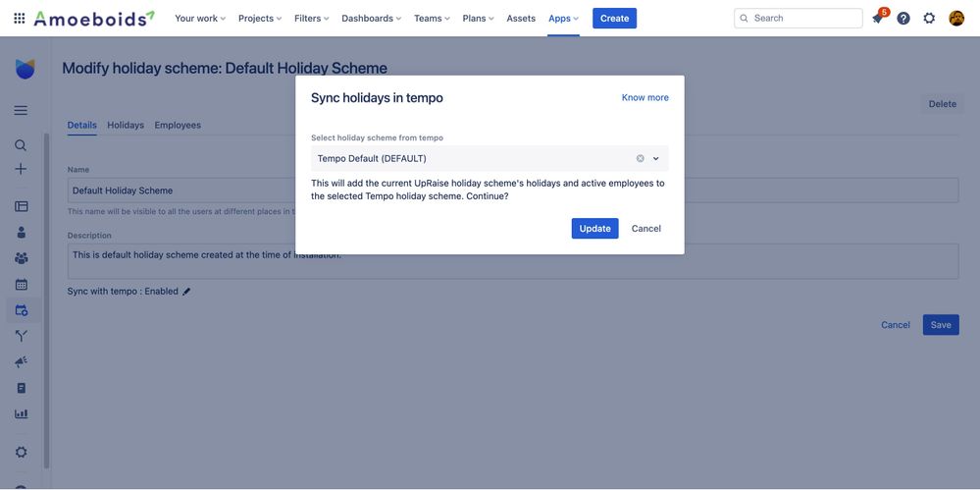Clear the selected Tempo Default scheme

pyautogui.click(x=640, y=158)
